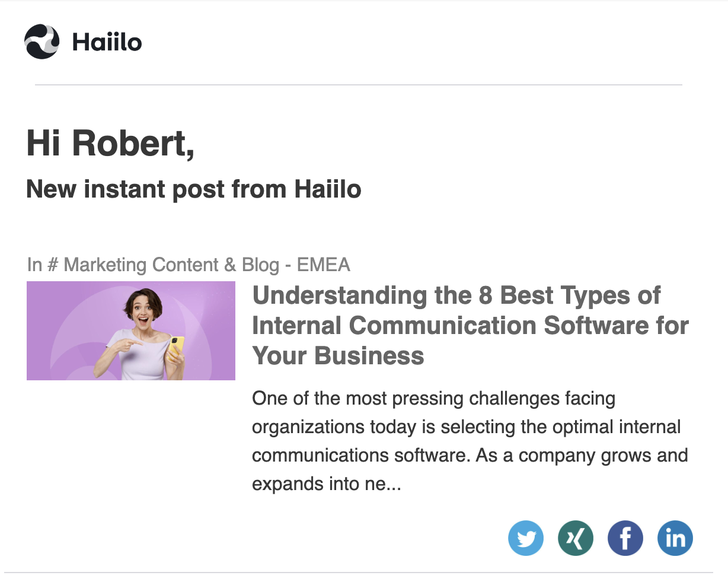Screen dimensions: 728x585
Task: Click the yellow phone in the thumbnail
Action: (177, 347)
